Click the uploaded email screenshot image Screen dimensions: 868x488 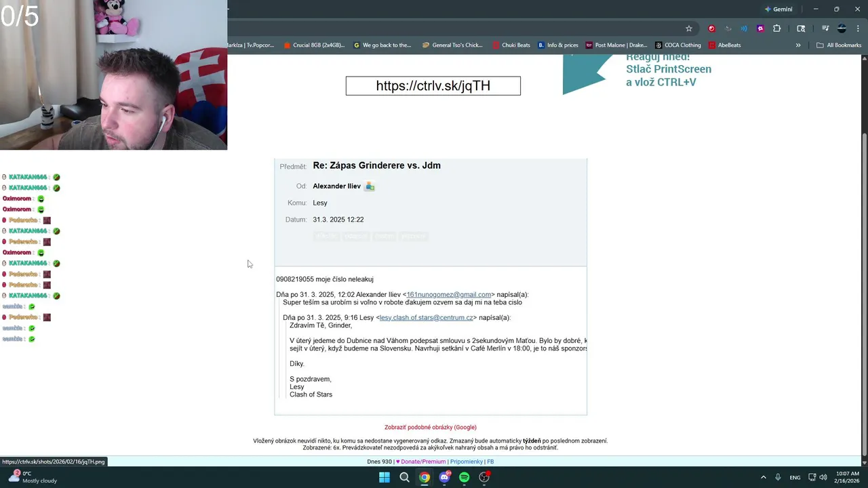pos(431,286)
